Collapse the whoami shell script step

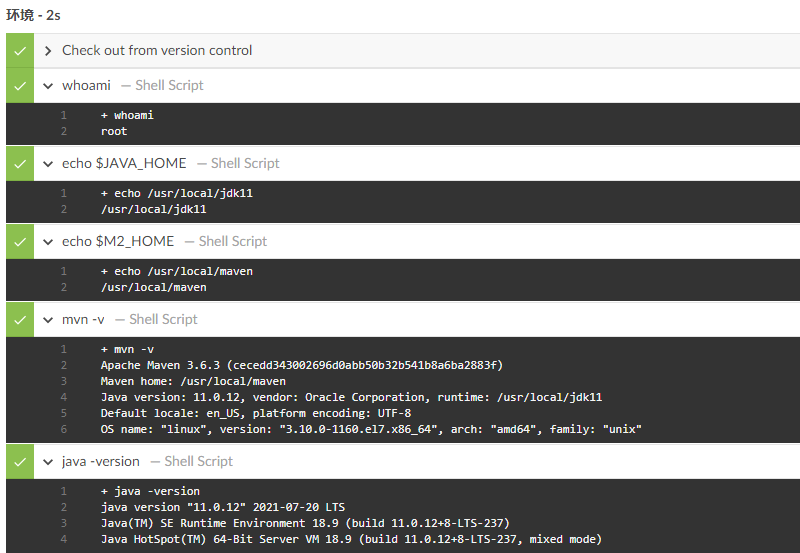pos(48,86)
